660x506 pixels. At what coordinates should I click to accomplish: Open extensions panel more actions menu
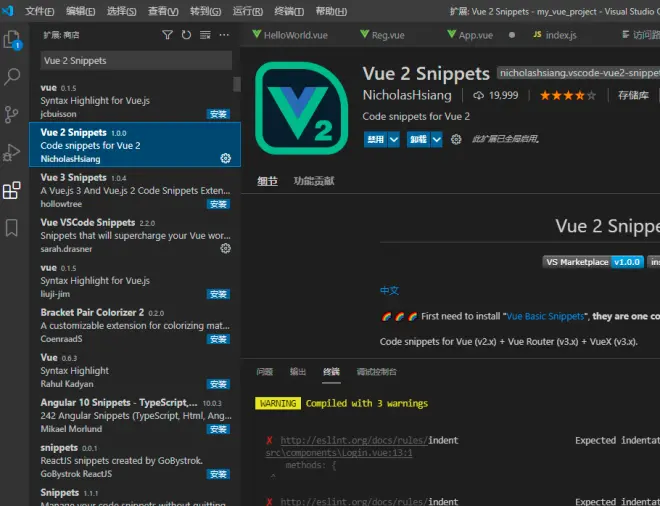(224, 35)
